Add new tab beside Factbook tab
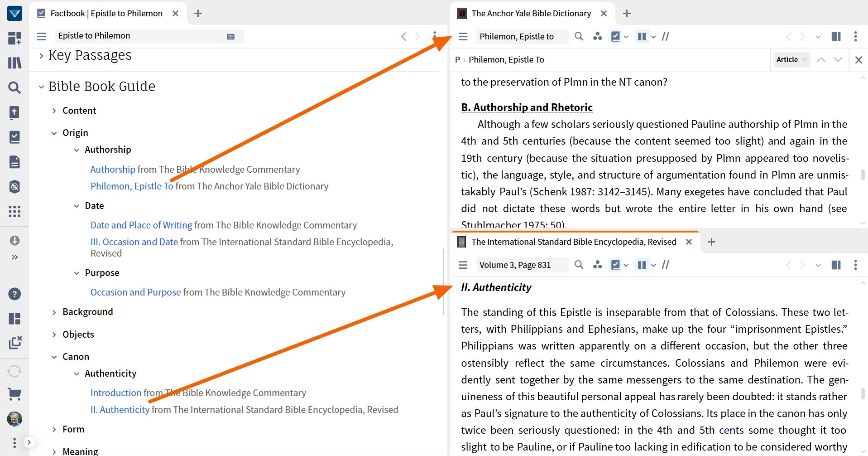Image resolution: width=868 pixels, height=456 pixels. click(198, 14)
